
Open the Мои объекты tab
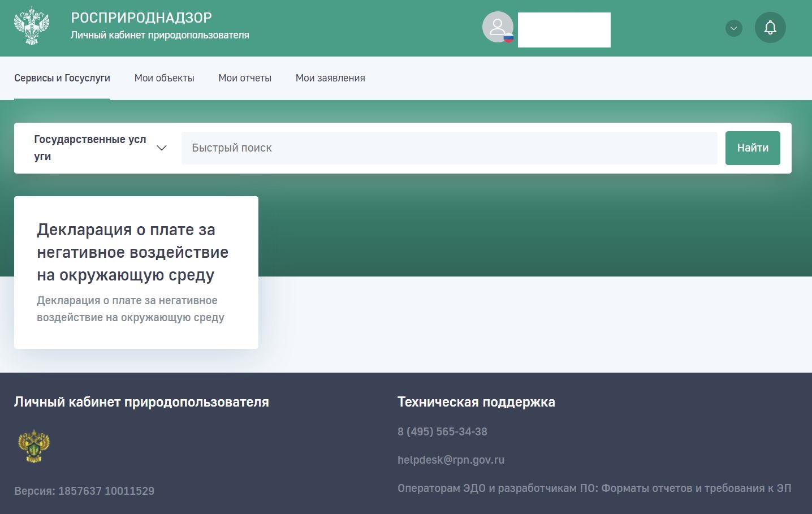pos(164,78)
